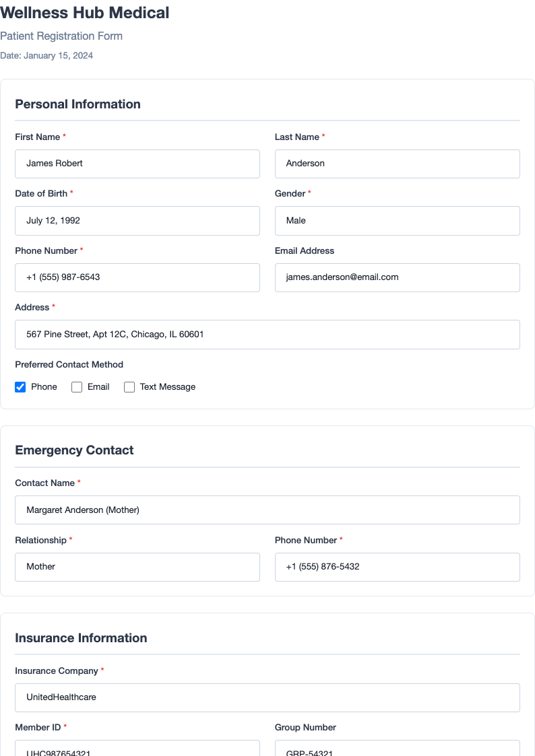Click the Last Name input field
Screen dimensions: 535x756
coord(397,164)
